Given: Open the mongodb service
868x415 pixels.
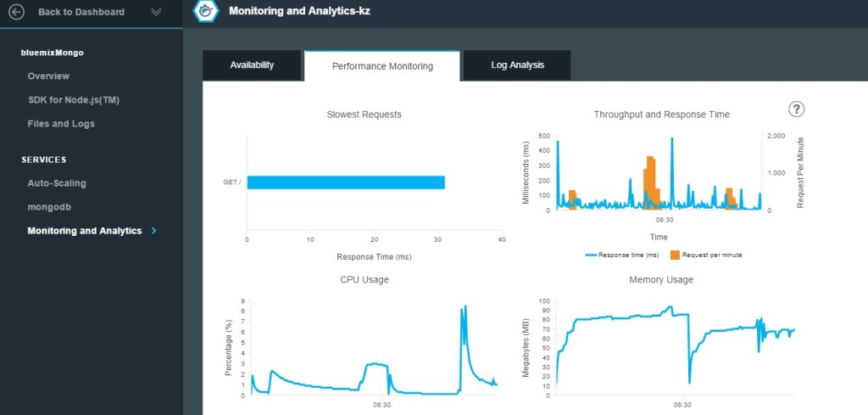Looking at the screenshot, I should pyautogui.click(x=47, y=207).
